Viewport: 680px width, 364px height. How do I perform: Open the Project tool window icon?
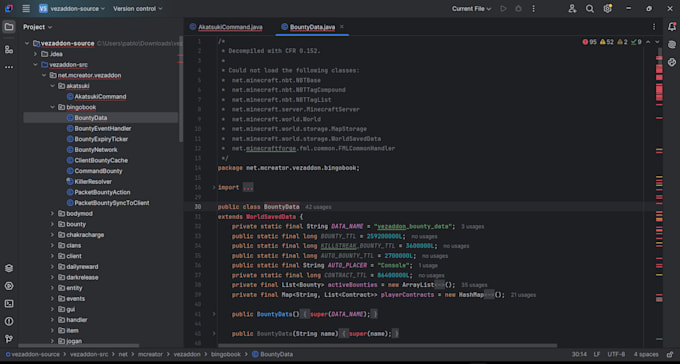click(x=9, y=27)
